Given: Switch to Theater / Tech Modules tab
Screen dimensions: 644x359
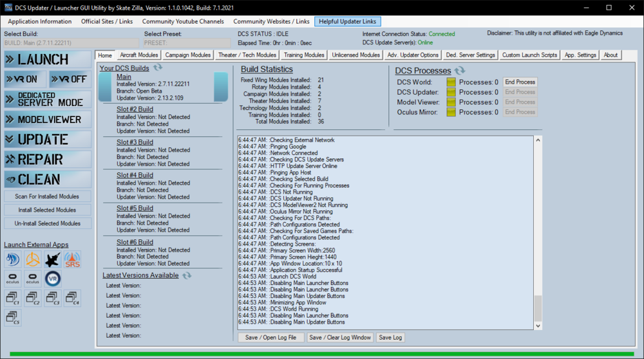Looking at the screenshot, I should coord(247,55).
